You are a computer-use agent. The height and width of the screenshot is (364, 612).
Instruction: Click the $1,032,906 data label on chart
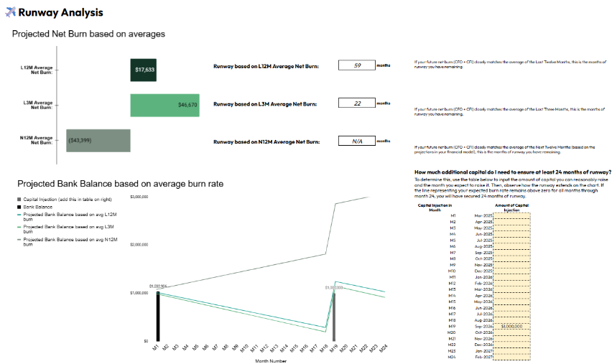click(x=158, y=286)
